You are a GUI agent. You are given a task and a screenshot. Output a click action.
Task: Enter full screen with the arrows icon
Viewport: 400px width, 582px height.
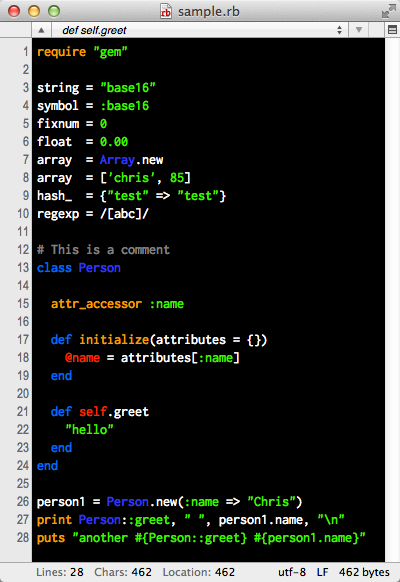[388, 11]
